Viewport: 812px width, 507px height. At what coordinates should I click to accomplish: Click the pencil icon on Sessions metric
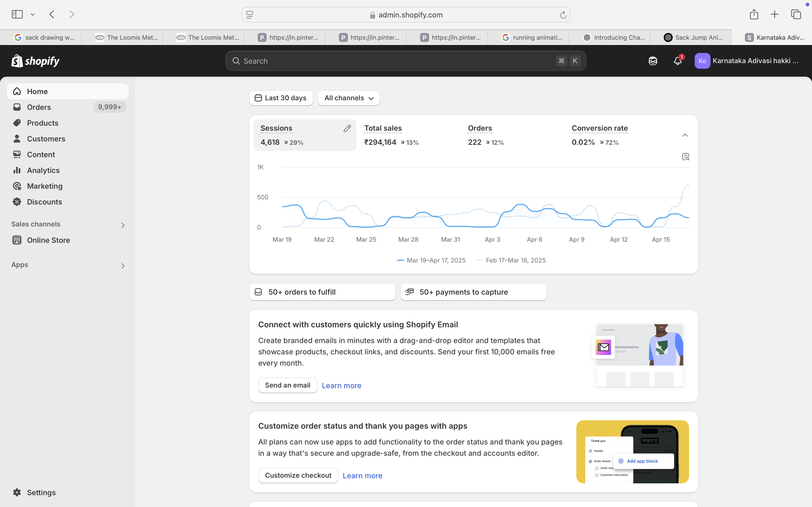point(347,128)
